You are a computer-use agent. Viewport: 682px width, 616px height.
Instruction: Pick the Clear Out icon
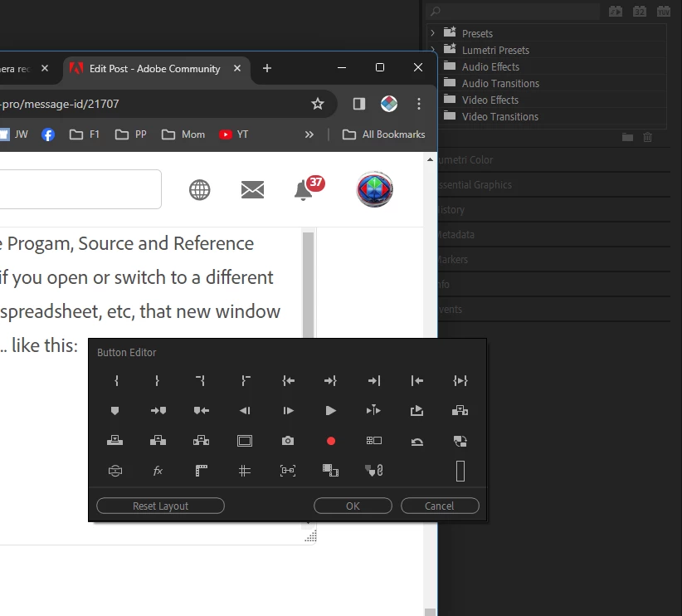246,381
